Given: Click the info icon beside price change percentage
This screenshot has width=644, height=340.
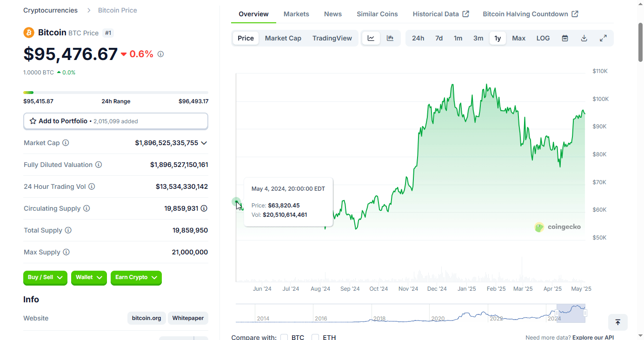Looking at the screenshot, I should [x=160, y=54].
